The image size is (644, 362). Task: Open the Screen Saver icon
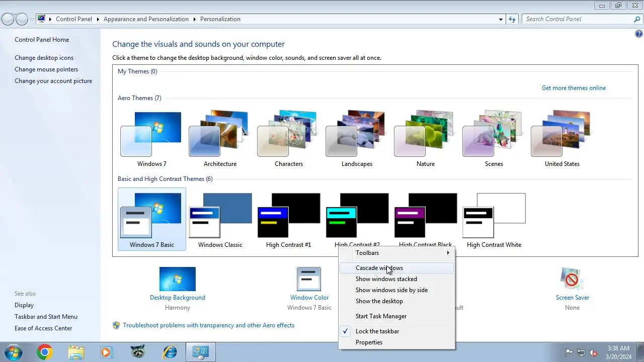click(572, 279)
